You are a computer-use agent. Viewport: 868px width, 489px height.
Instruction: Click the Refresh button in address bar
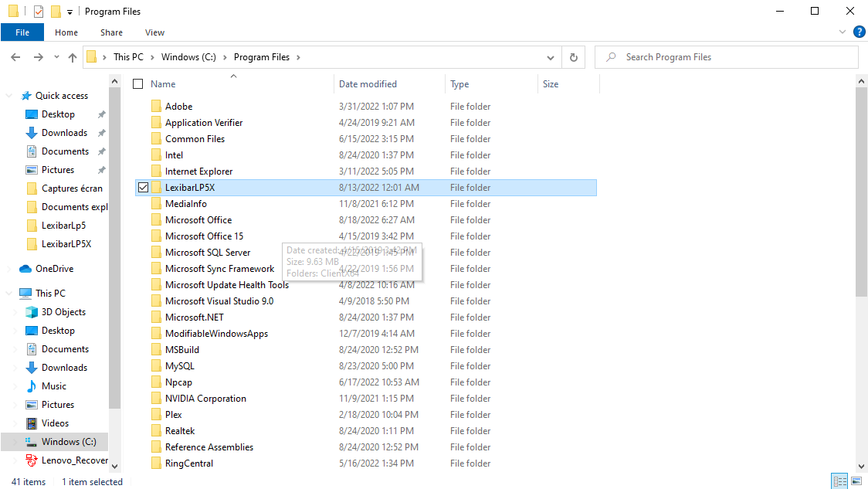pyautogui.click(x=573, y=57)
